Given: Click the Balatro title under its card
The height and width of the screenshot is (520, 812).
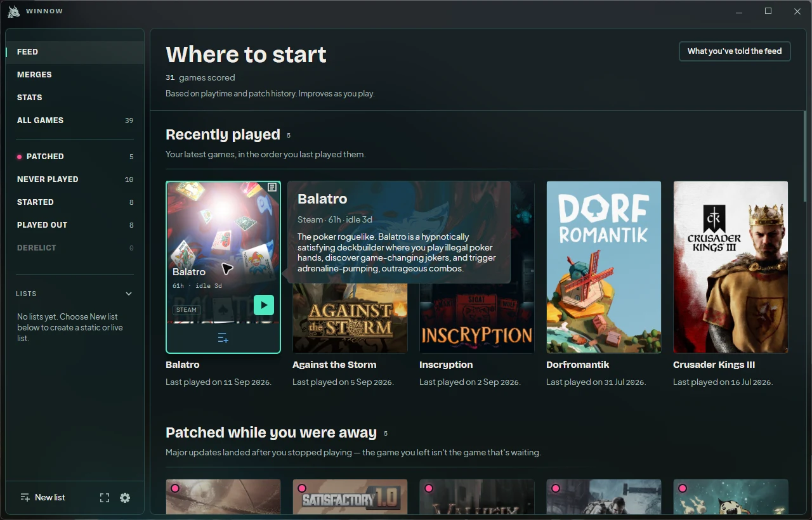Looking at the screenshot, I should [183, 365].
